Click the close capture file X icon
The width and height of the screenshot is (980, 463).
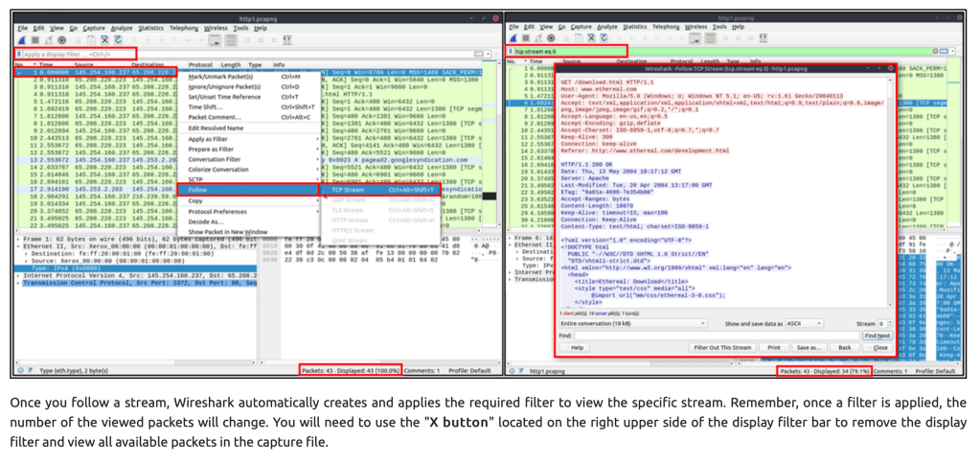coord(103,40)
